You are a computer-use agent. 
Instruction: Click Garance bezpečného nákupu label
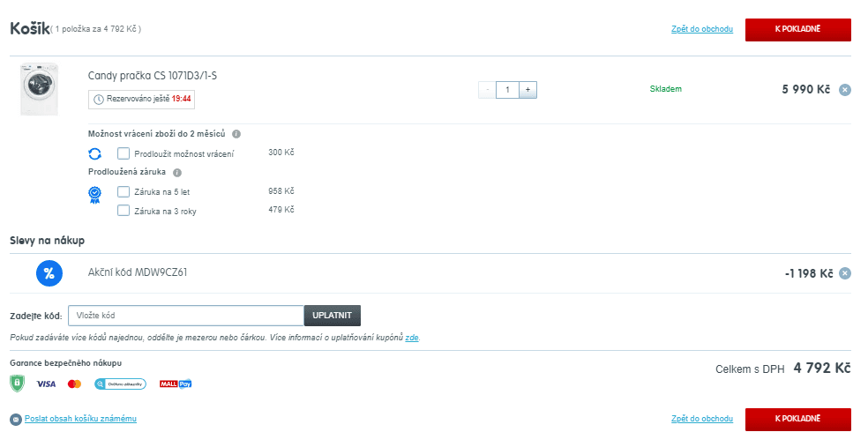[66, 363]
